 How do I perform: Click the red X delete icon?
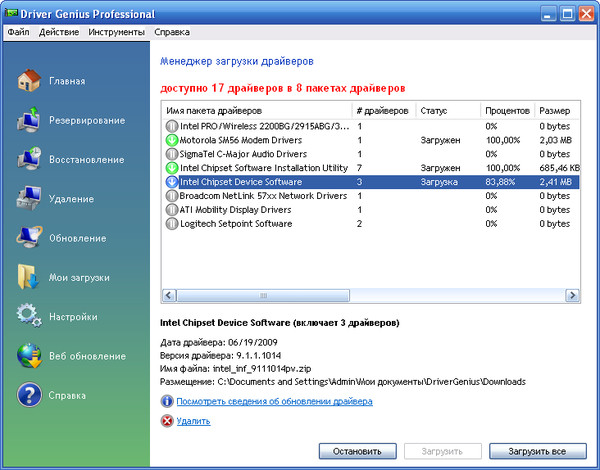tap(167, 421)
